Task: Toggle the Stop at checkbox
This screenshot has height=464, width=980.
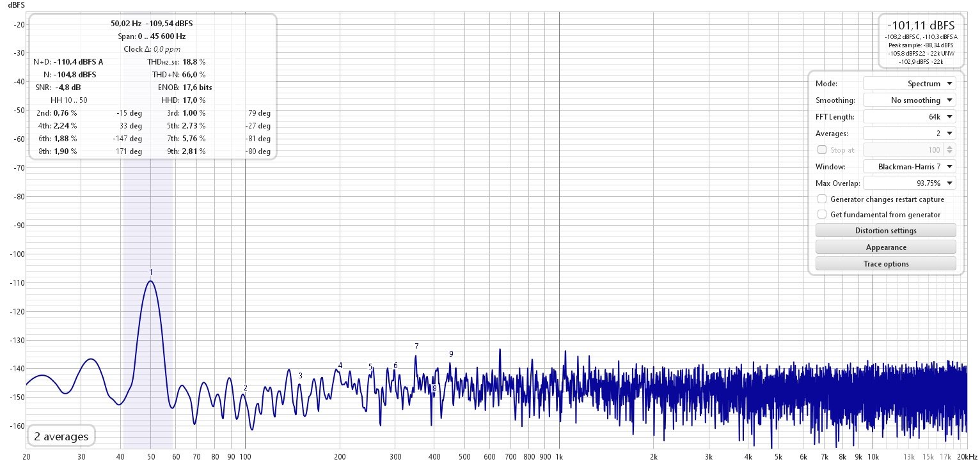Action: click(822, 150)
